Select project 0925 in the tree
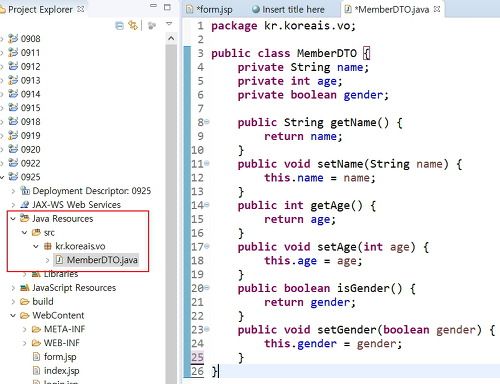Screen dimensions: 500x384 point(30,177)
